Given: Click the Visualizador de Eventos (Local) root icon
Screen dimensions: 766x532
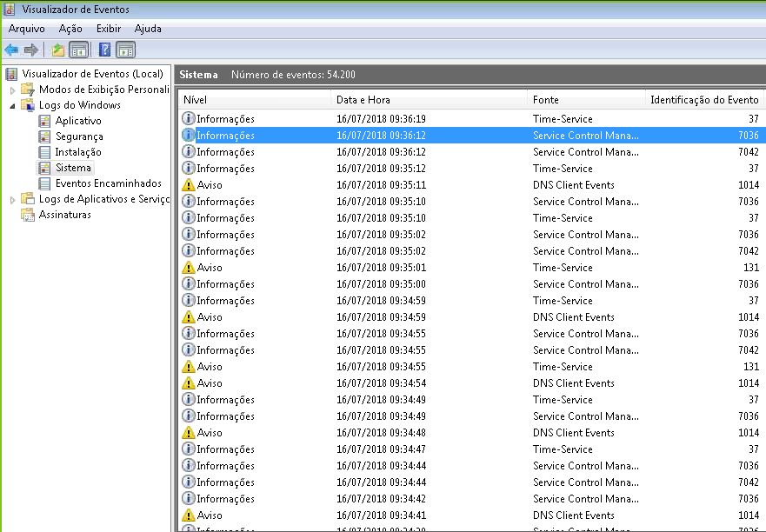Looking at the screenshot, I should tap(11, 74).
